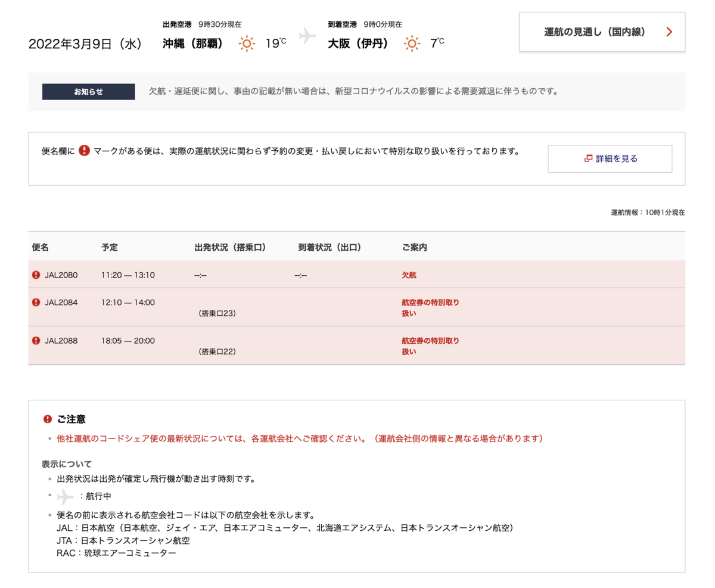Click JTA：日本トランスオーシャン航空 line
Image resolution: width=715 pixels, height=588 pixels.
[x=123, y=540]
